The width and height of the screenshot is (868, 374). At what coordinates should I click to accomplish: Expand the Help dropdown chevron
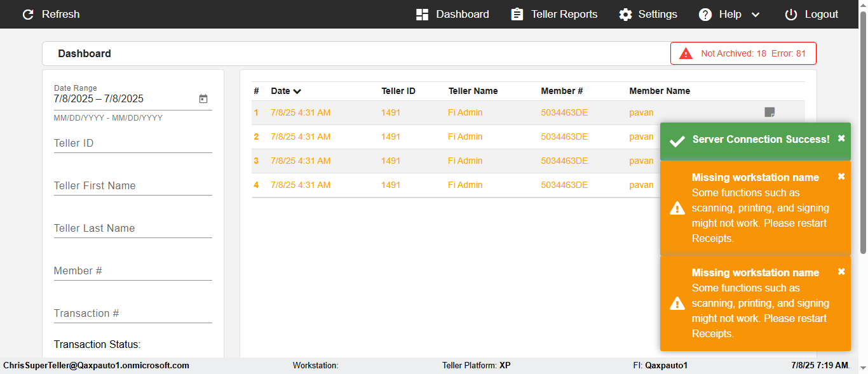pyautogui.click(x=756, y=15)
